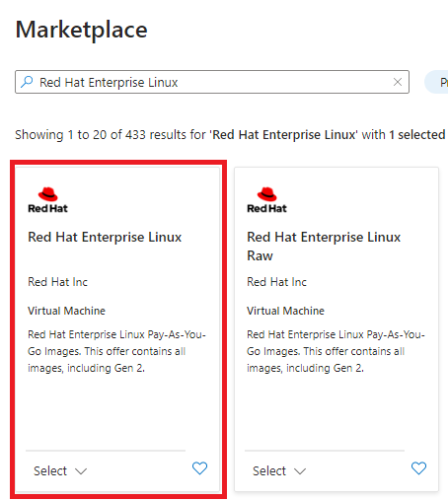
Task: Favorite Red Hat Enterprise Linux with heart icon
Action: click(199, 468)
